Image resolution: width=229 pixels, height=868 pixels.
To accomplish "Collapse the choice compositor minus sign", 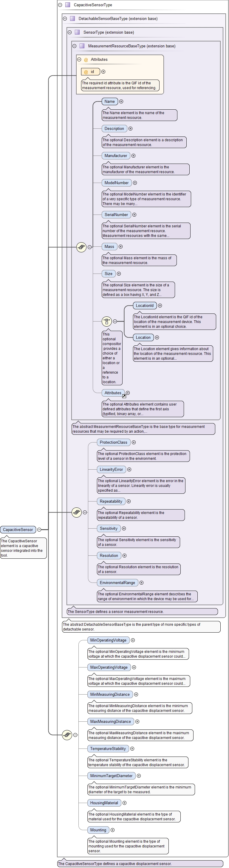I will 115,322.
